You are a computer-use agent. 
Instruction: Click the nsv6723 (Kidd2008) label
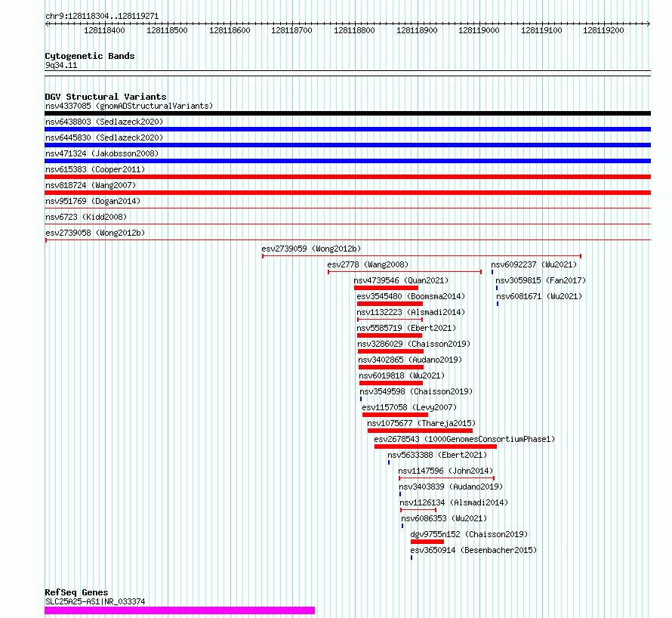click(x=86, y=217)
